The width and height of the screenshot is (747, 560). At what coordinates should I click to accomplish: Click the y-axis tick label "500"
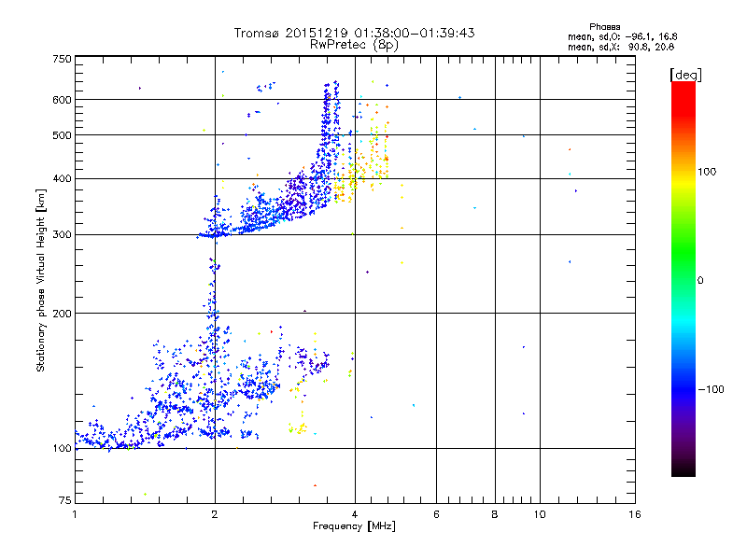pyautogui.click(x=62, y=135)
